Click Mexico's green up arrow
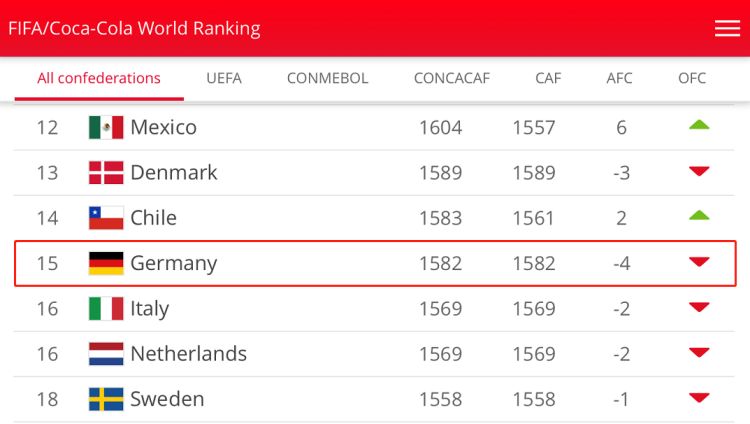The height and width of the screenshot is (424, 750). click(x=699, y=126)
